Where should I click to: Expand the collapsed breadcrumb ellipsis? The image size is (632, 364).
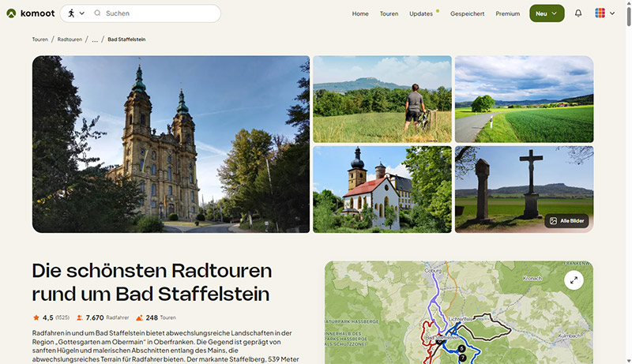(95, 39)
